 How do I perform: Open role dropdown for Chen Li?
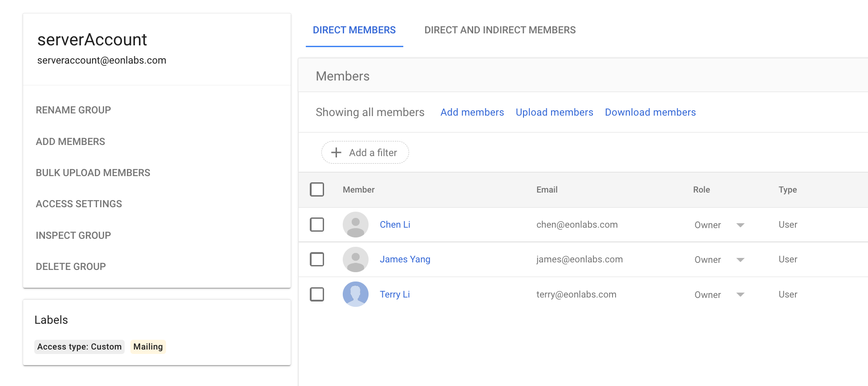pyautogui.click(x=740, y=225)
